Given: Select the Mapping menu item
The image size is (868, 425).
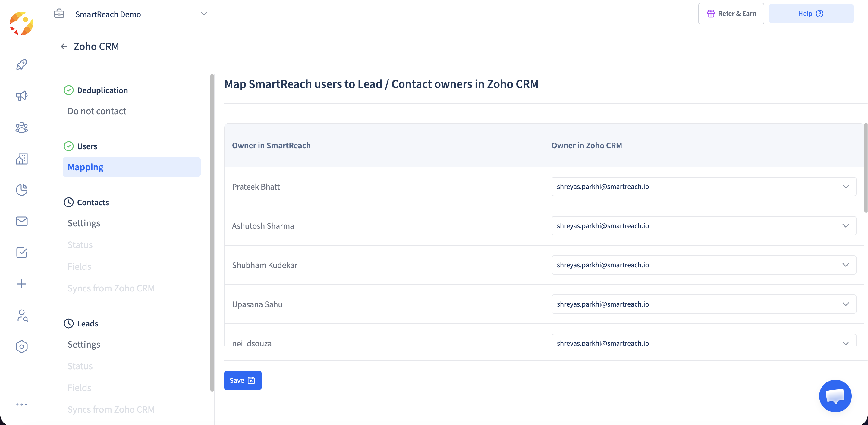Looking at the screenshot, I should point(131,167).
